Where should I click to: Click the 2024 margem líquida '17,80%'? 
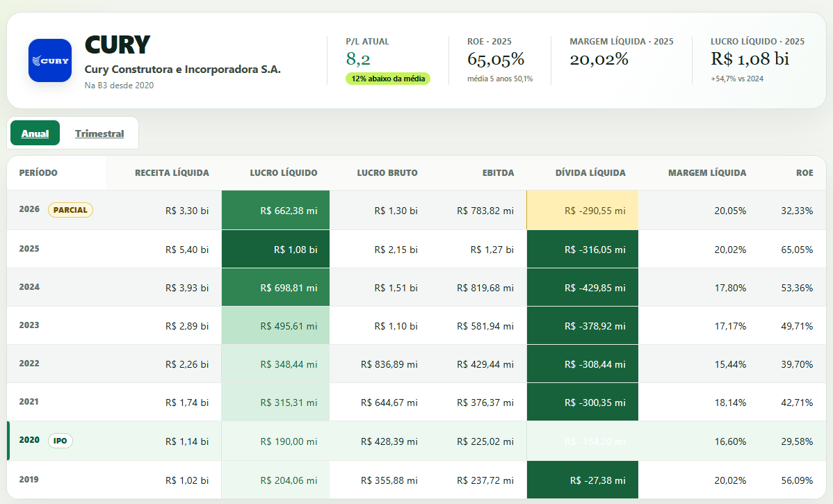(x=730, y=288)
